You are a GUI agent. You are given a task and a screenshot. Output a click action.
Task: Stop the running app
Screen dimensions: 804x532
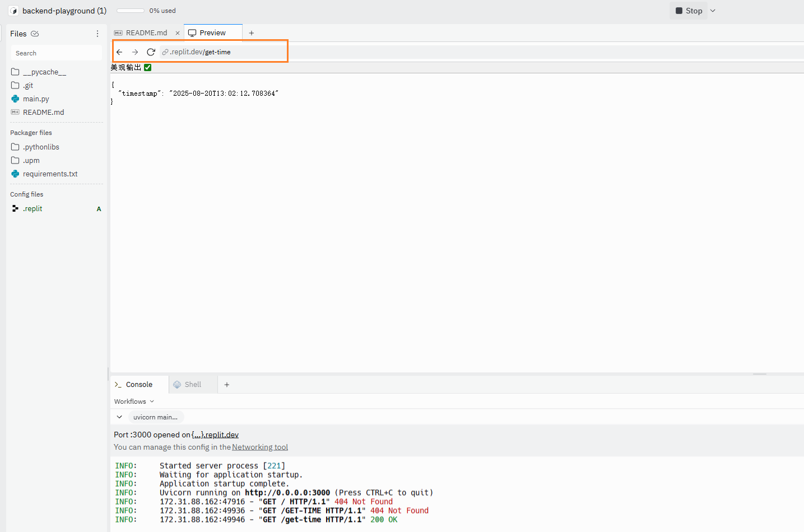pyautogui.click(x=689, y=11)
